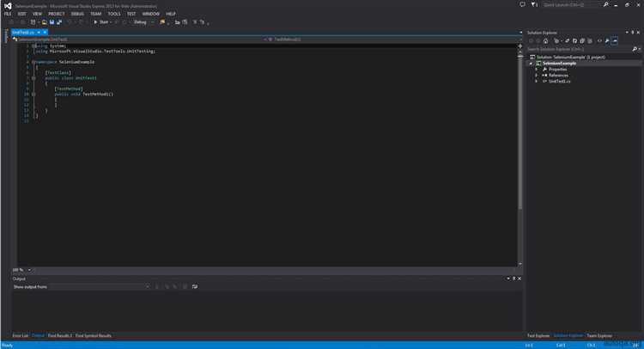Click the Quick Launch search box

pyautogui.click(x=571, y=5)
